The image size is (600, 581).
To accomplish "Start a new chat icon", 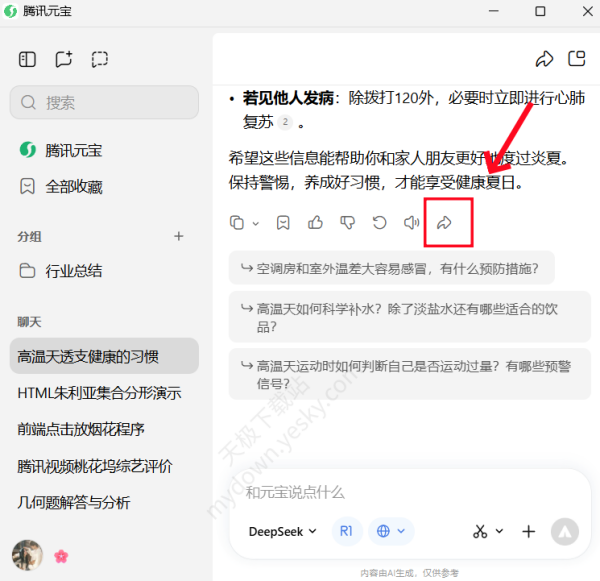I will tap(64, 59).
